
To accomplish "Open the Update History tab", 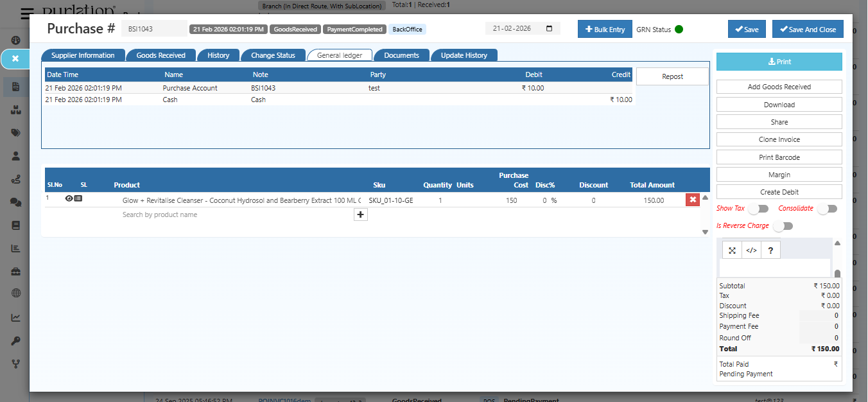I will click(464, 55).
